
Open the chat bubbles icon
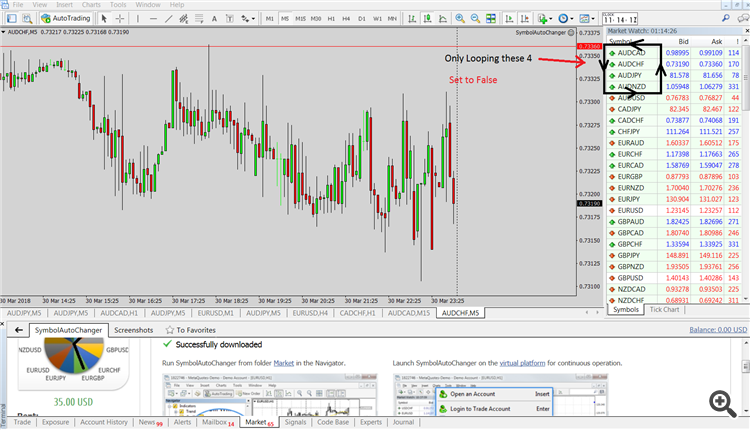pos(743,18)
